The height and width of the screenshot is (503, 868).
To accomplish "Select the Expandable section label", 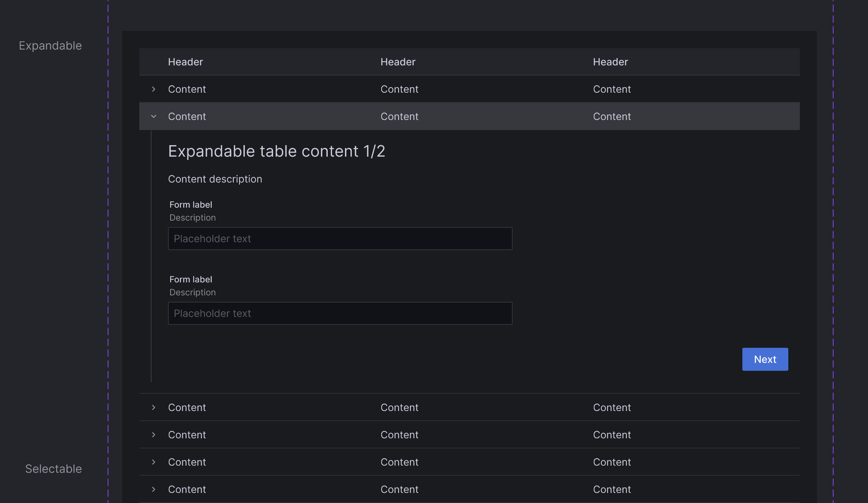I will 50,46.
